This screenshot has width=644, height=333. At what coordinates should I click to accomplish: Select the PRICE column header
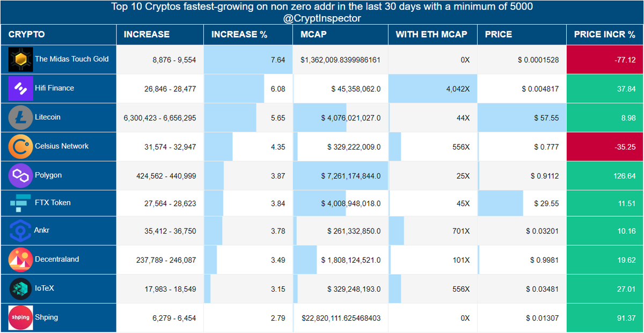click(522, 34)
